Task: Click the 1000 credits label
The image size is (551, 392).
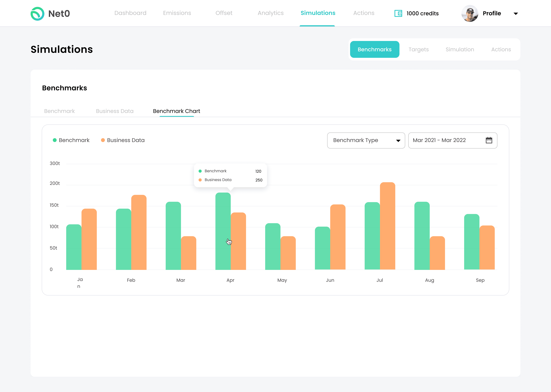Action: (x=422, y=13)
